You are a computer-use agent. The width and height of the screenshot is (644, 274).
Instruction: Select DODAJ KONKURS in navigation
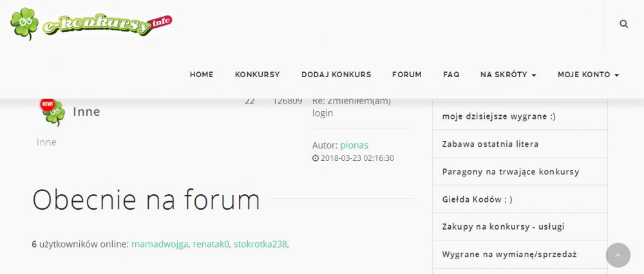point(336,75)
